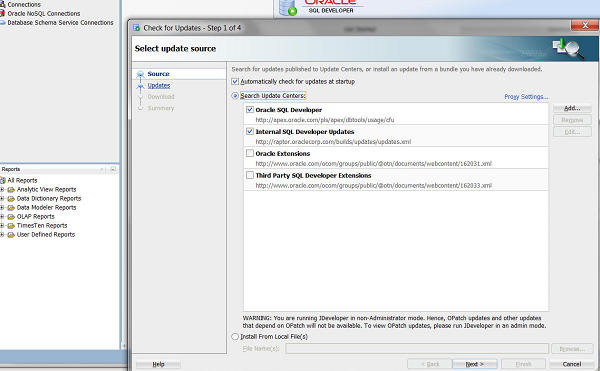Expand OLAP Reports folder
The image size is (600, 371).
point(2,216)
